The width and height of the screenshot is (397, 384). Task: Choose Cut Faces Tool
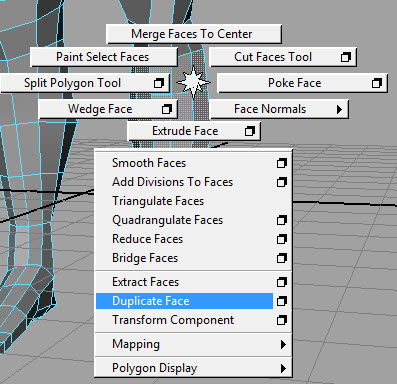click(x=273, y=57)
